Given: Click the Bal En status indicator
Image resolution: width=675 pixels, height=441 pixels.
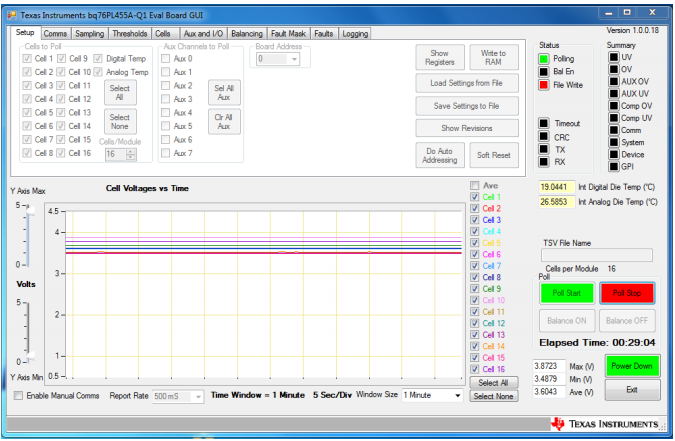Looking at the screenshot, I should (x=544, y=72).
